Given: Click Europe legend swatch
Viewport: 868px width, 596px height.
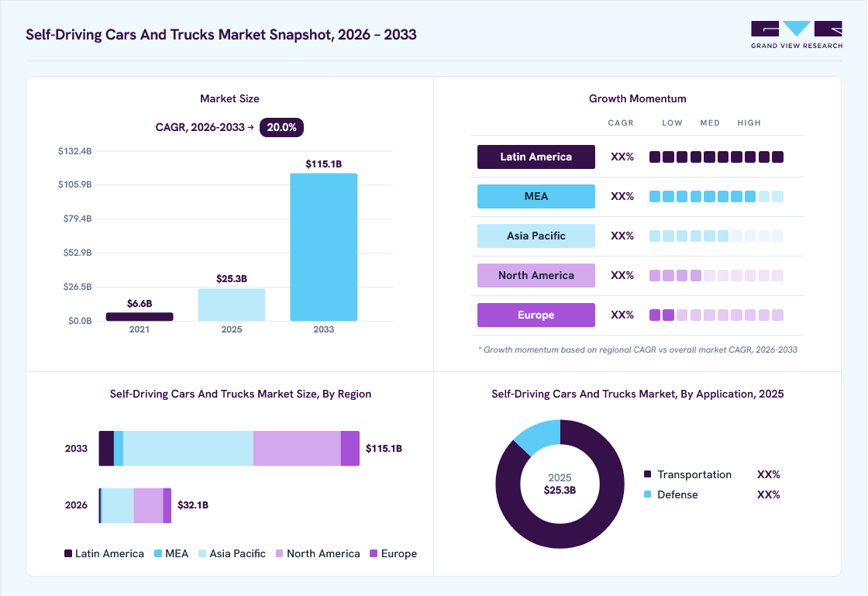Looking at the screenshot, I should tap(374, 553).
